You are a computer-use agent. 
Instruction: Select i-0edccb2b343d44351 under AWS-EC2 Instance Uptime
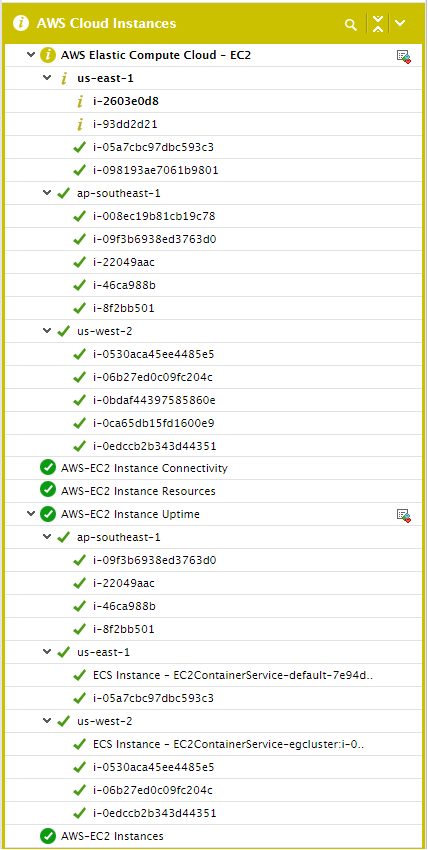[154, 813]
